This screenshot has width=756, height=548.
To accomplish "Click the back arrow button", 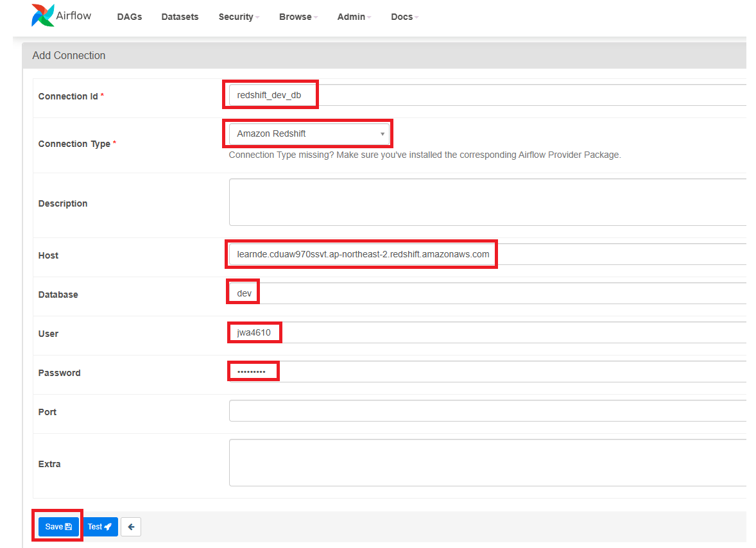I will tap(131, 527).
